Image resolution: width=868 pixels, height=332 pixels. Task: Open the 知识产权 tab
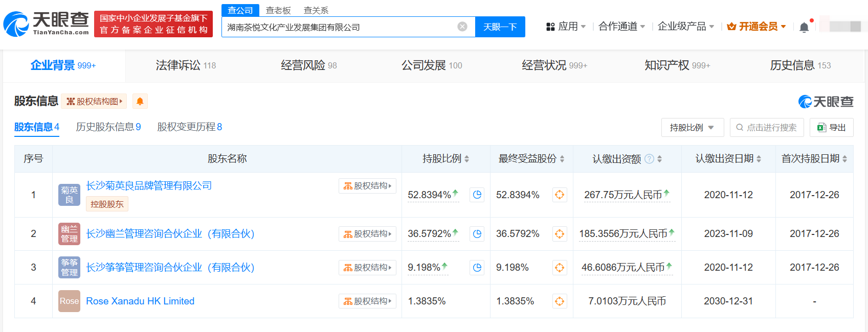tap(677, 65)
